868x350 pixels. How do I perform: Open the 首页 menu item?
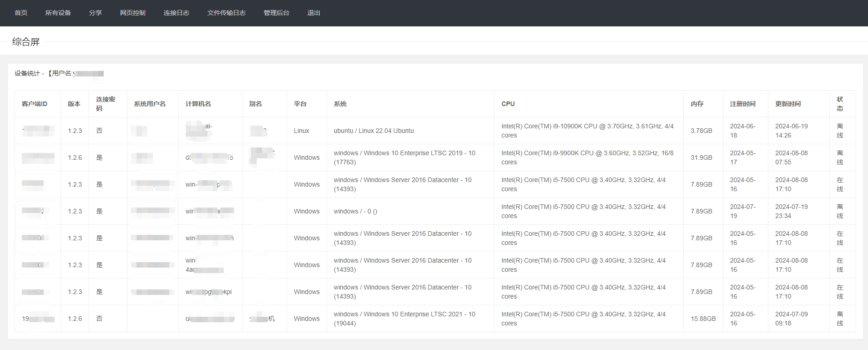[x=21, y=13]
